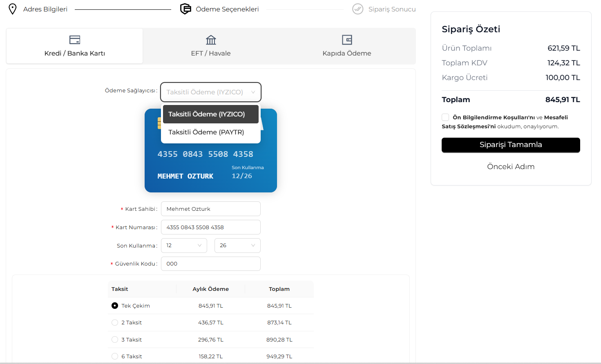
Task: Click Siparişi Tamamla button
Action: [x=511, y=145]
